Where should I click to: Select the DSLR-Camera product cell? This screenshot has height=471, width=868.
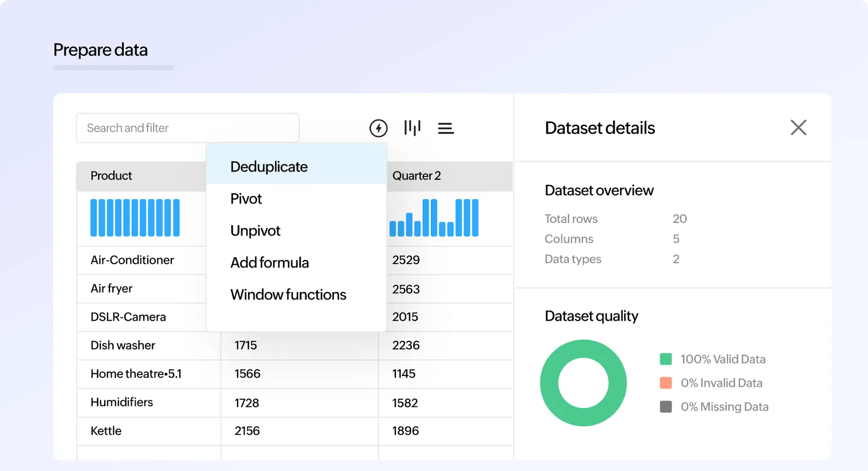pyautogui.click(x=142, y=317)
